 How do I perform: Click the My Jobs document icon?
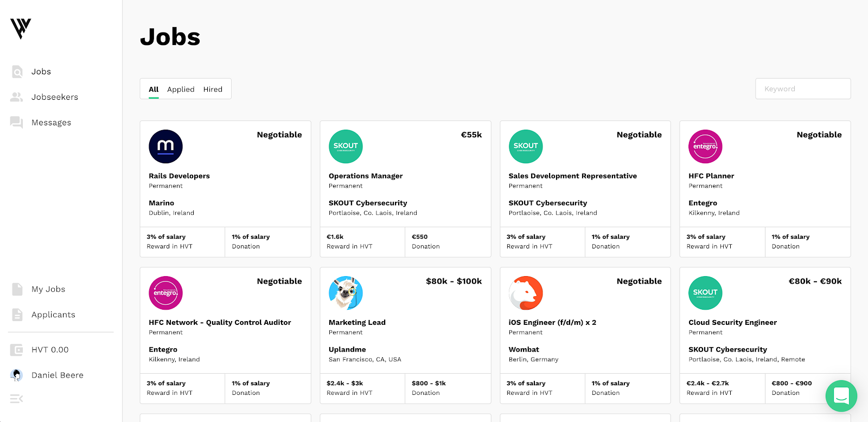[17, 289]
